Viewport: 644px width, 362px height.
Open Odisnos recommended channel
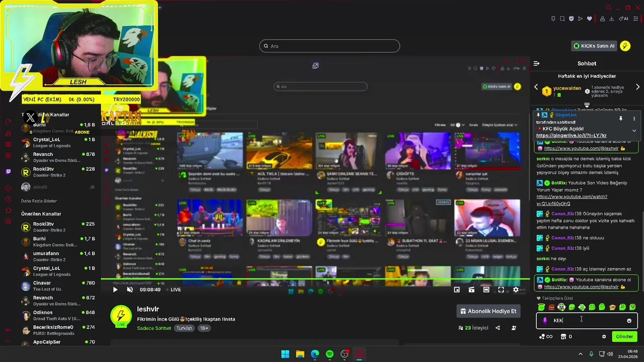click(x=58, y=315)
